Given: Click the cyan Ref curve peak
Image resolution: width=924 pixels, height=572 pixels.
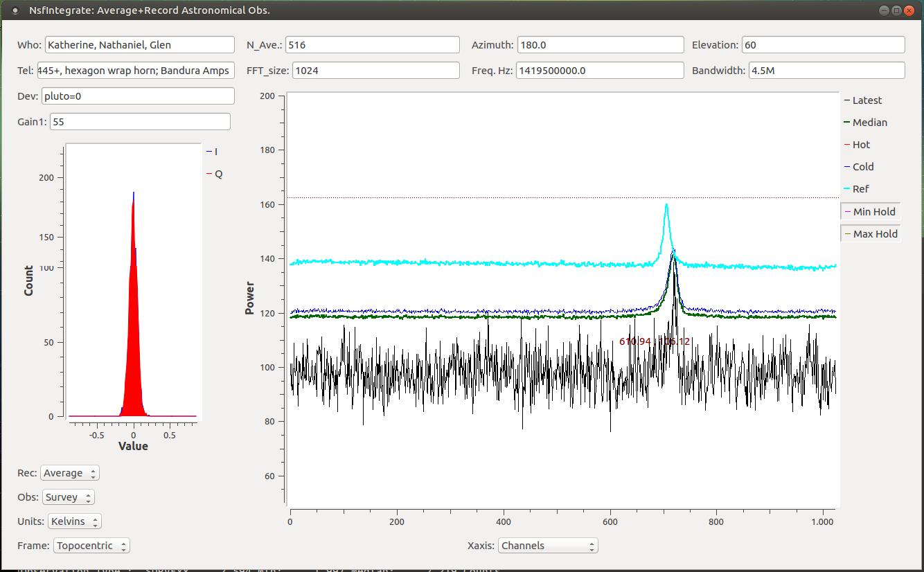Looking at the screenshot, I should click(666, 206).
